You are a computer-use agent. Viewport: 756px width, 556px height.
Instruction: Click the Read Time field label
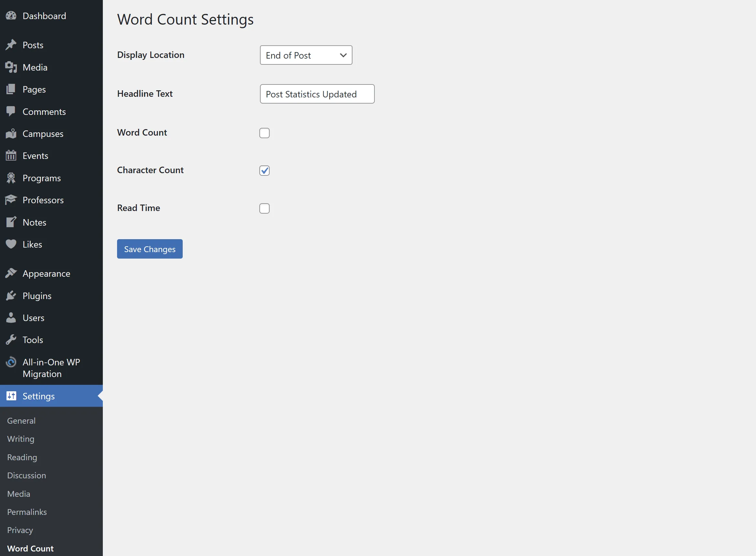(138, 208)
